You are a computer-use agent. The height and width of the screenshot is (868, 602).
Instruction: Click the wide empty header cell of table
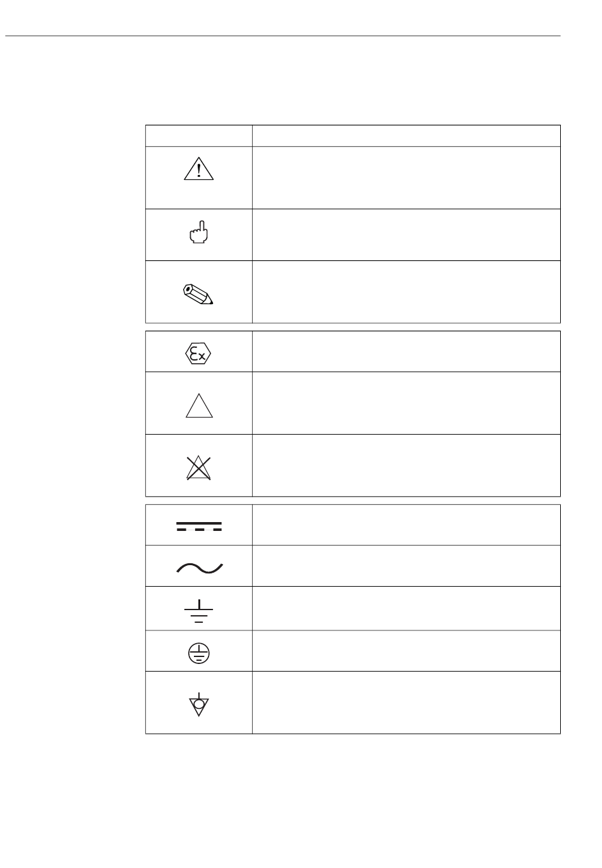[x=406, y=136]
